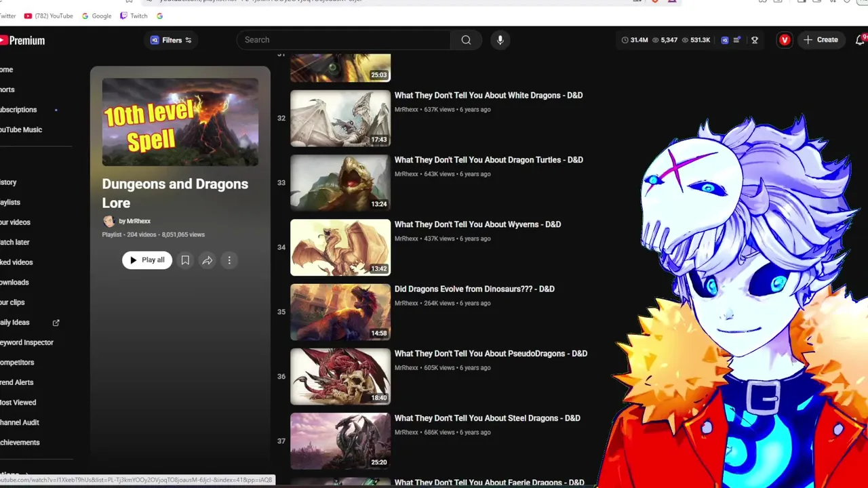The height and width of the screenshot is (488, 868).
Task: Click the 531.3K views stat
Action: coord(696,40)
